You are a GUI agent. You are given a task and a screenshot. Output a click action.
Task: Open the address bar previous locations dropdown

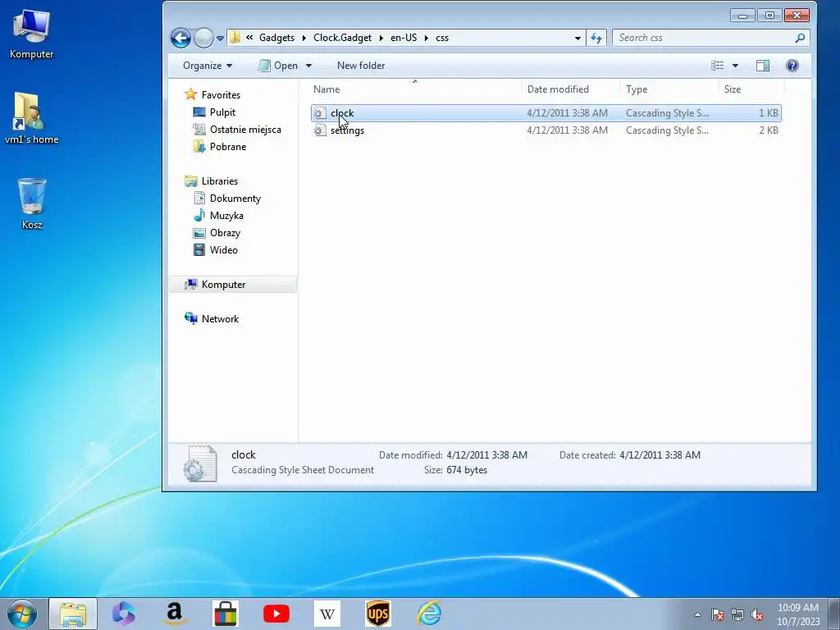(x=577, y=38)
